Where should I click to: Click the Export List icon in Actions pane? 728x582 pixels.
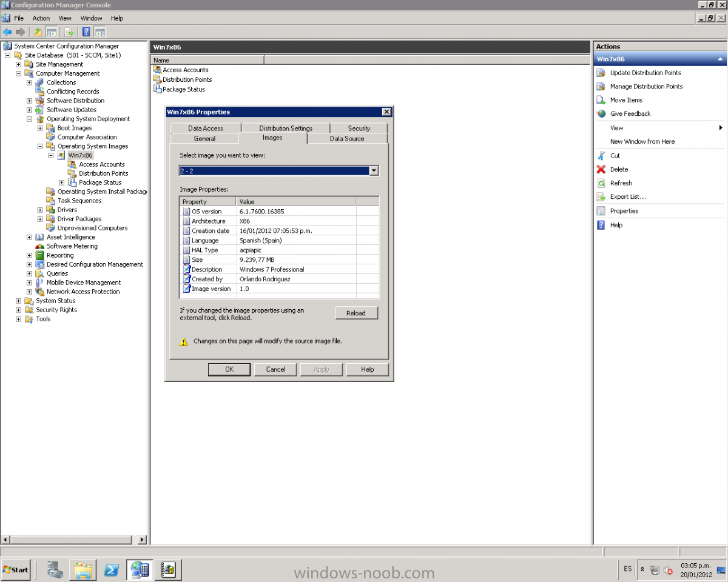pyautogui.click(x=601, y=197)
